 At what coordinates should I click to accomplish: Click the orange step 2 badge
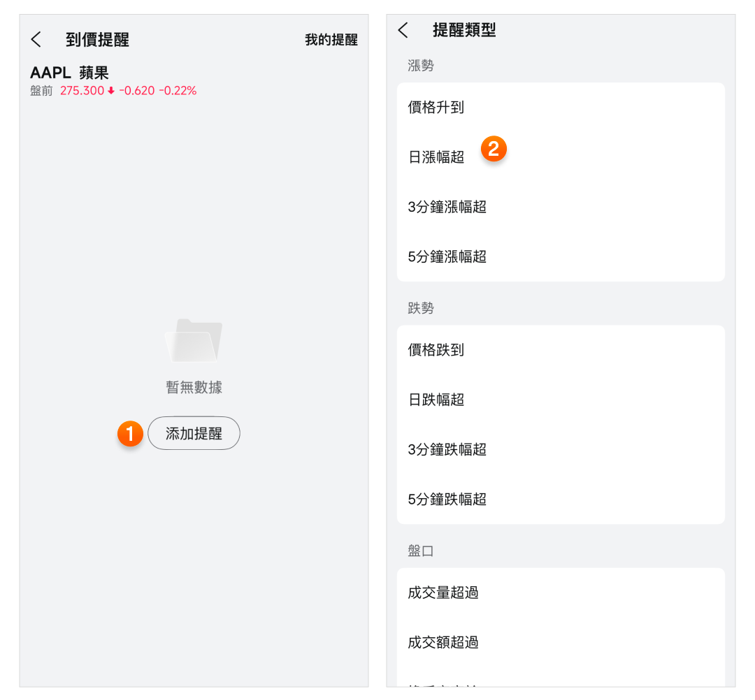click(x=494, y=149)
